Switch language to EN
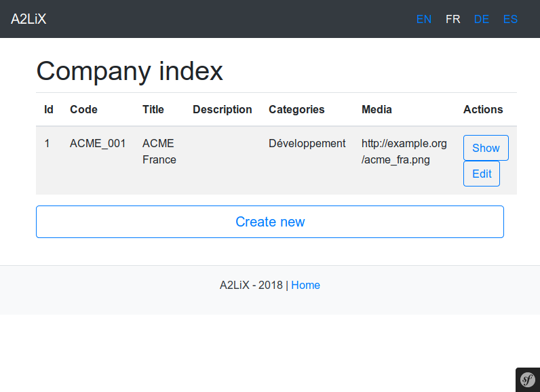The width and height of the screenshot is (540, 392). coord(423,19)
